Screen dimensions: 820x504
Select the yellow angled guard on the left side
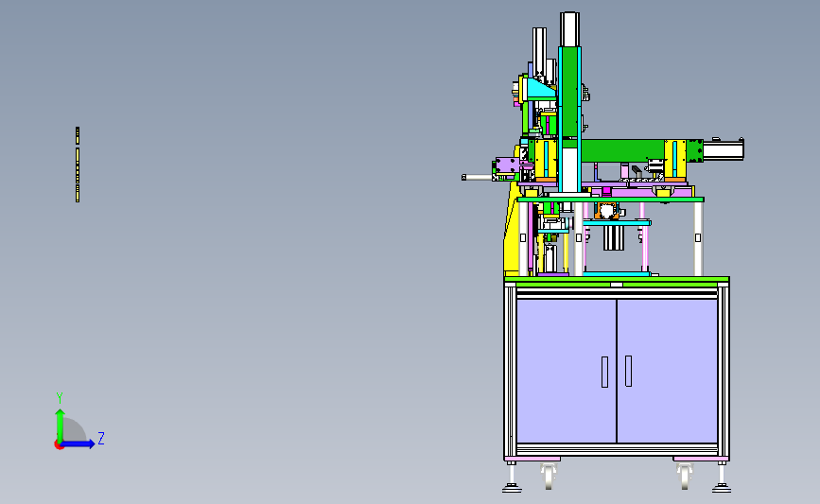point(512,235)
